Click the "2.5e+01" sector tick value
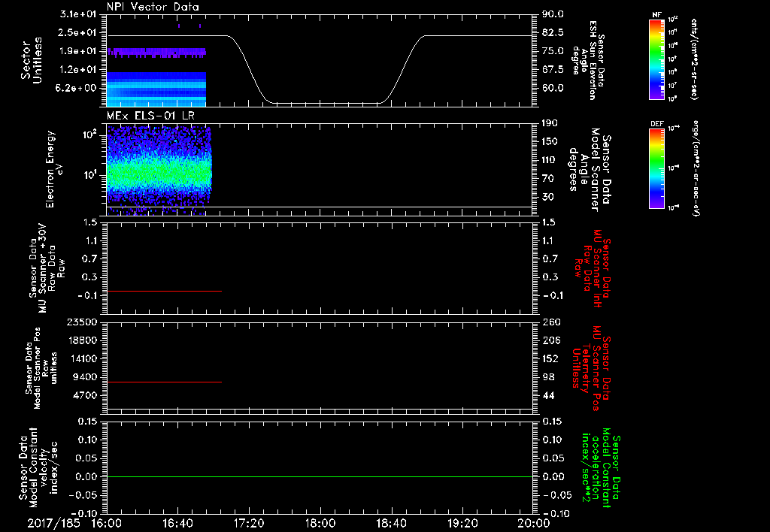770x532 pixels. pyautogui.click(x=77, y=32)
